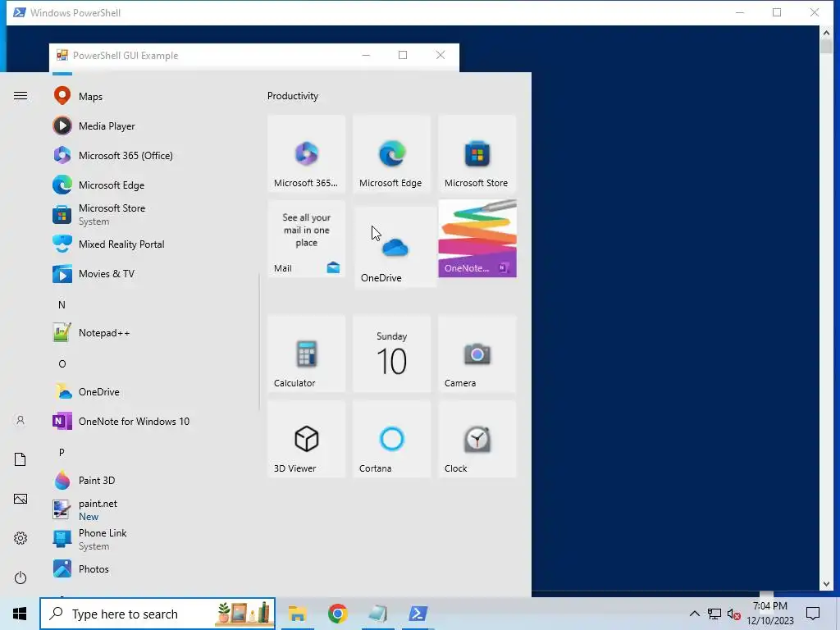
Task: Open the muted volume tray icon
Action: click(x=734, y=614)
